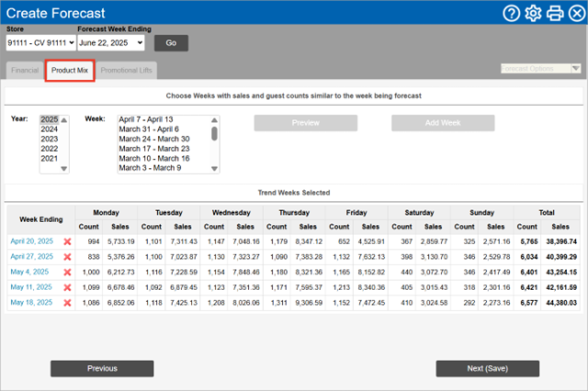Click Week list scroll up arrow
The height and width of the screenshot is (391, 588).
(214, 120)
